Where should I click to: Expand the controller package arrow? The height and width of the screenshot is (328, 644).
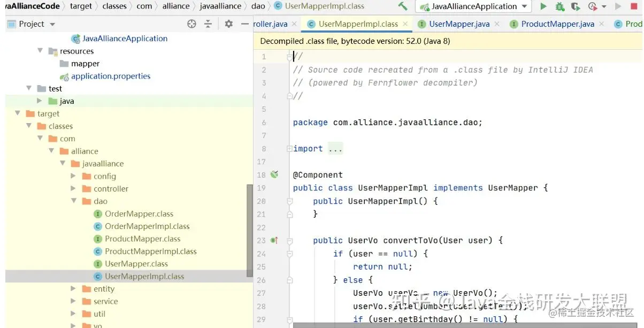coord(74,188)
